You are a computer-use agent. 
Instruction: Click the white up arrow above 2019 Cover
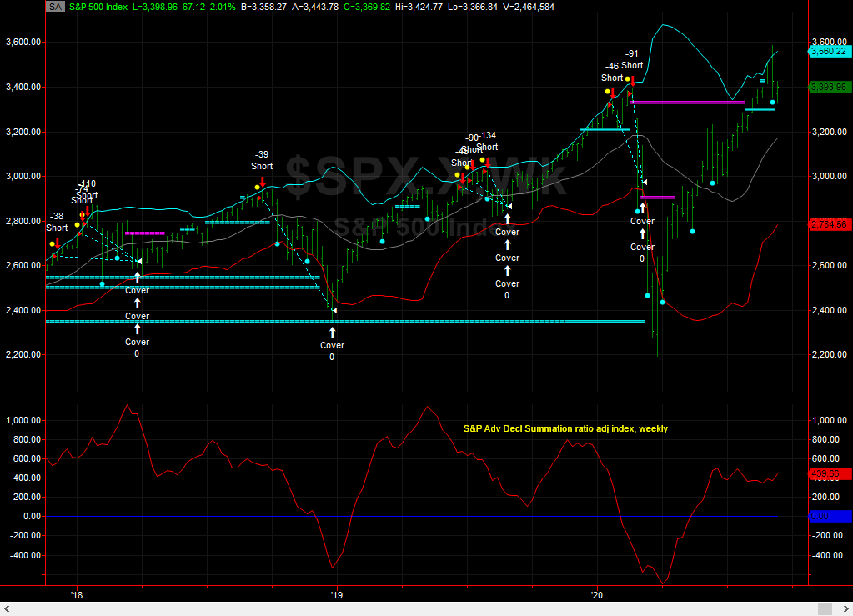click(333, 332)
